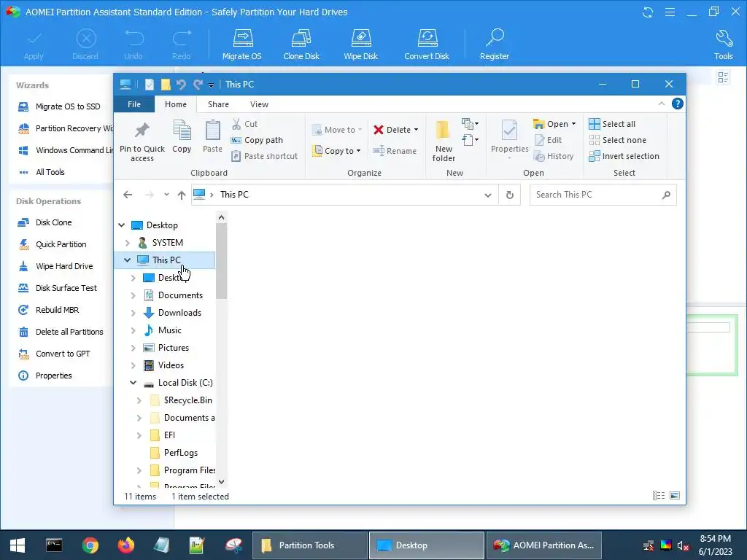The image size is (747, 560).
Task: Refresh the This PC view
Action: pyautogui.click(x=510, y=195)
